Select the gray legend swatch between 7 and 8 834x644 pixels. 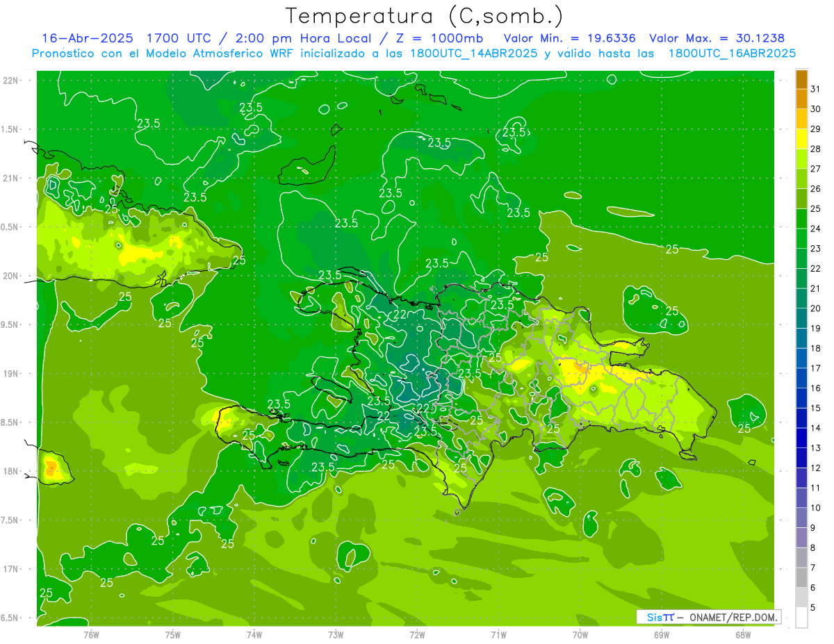pyautogui.click(x=801, y=559)
